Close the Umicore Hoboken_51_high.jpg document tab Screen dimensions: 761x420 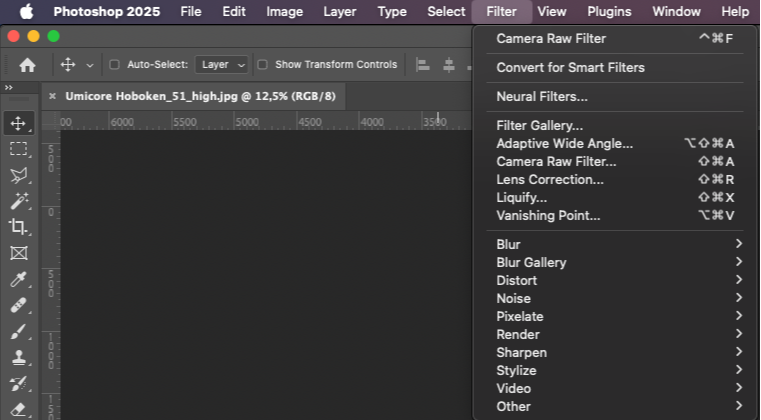click(52, 96)
